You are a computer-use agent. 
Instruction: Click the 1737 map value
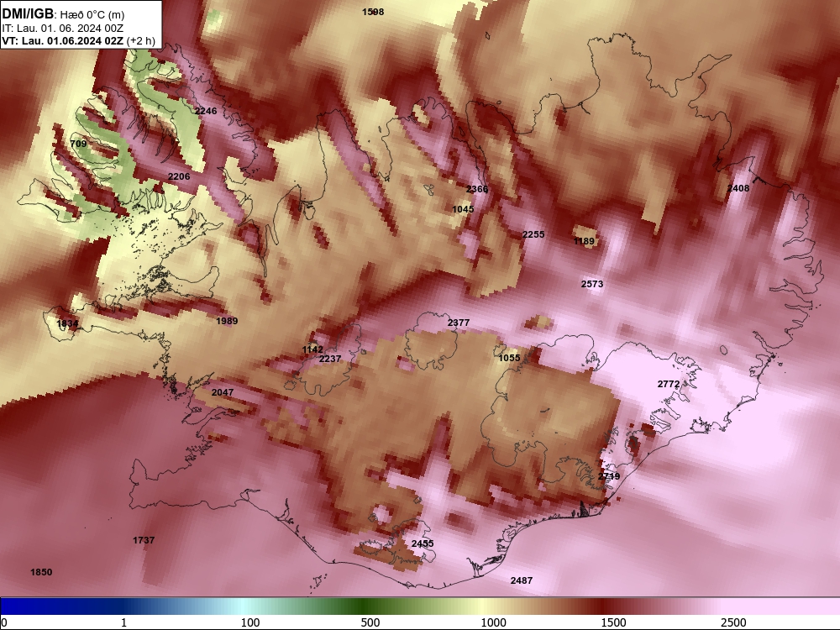144,540
